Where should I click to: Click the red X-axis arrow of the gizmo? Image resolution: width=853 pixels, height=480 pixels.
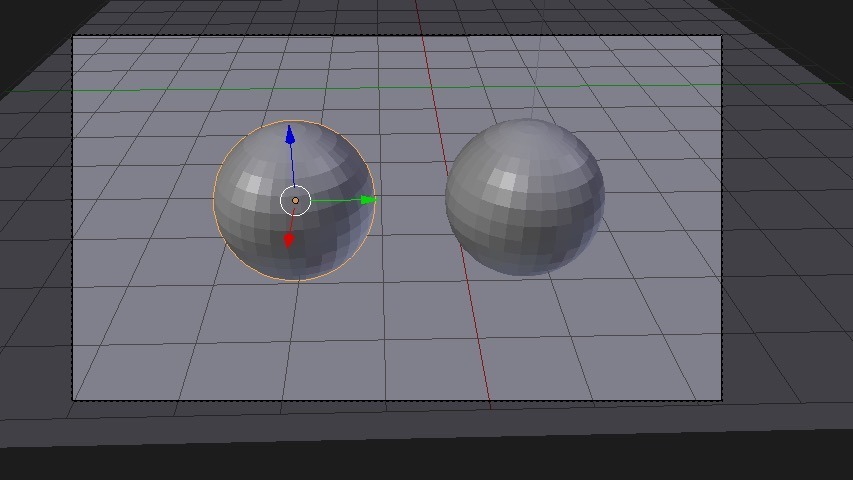pyautogui.click(x=289, y=240)
